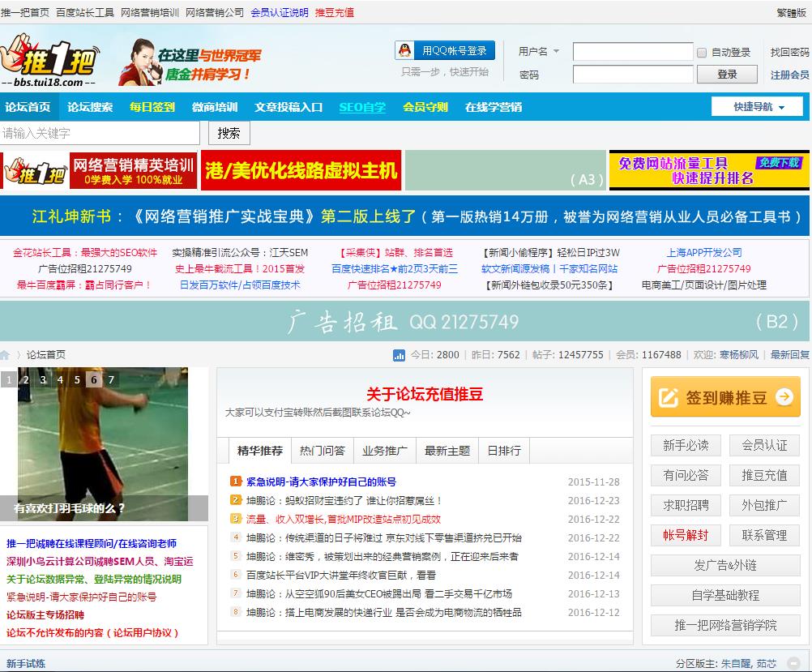Click the 推豆充值 sidebar button
Image resolution: width=812 pixels, height=672 pixels.
(x=764, y=475)
